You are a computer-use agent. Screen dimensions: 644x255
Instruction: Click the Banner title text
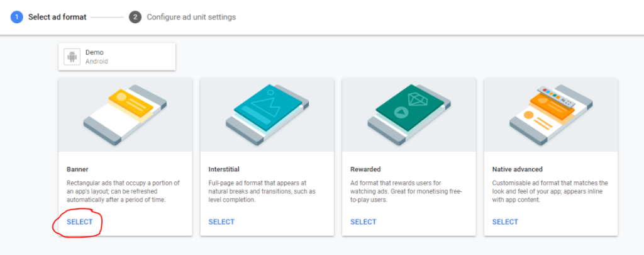coord(77,169)
